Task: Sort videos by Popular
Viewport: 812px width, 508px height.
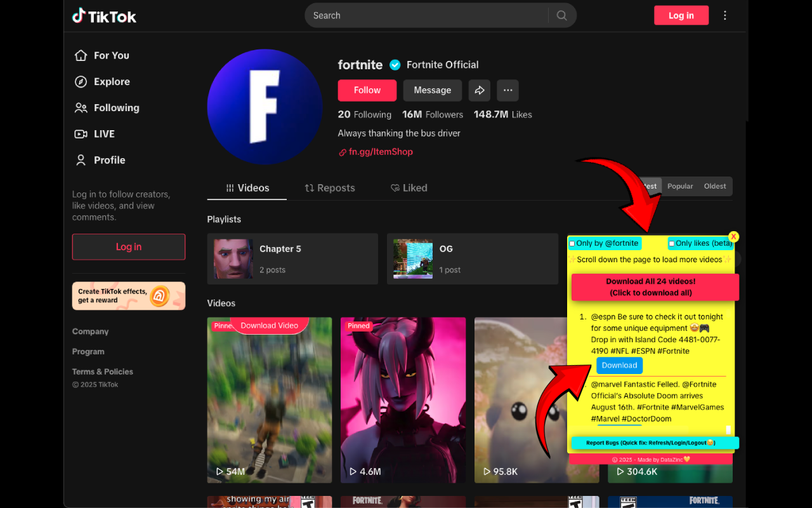Action: coord(680,186)
